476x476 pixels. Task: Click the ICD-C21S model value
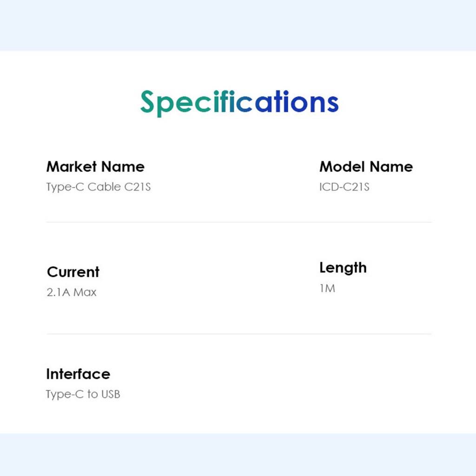coord(344,187)
